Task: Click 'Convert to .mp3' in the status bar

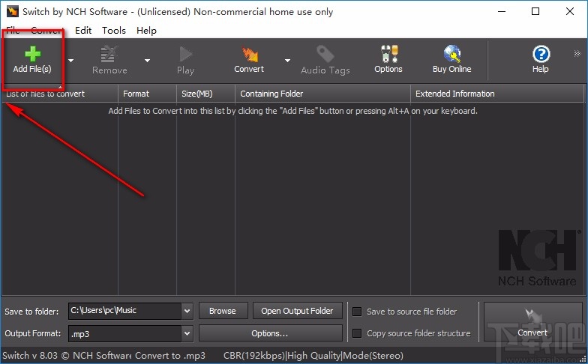Action: click(170, 355)
